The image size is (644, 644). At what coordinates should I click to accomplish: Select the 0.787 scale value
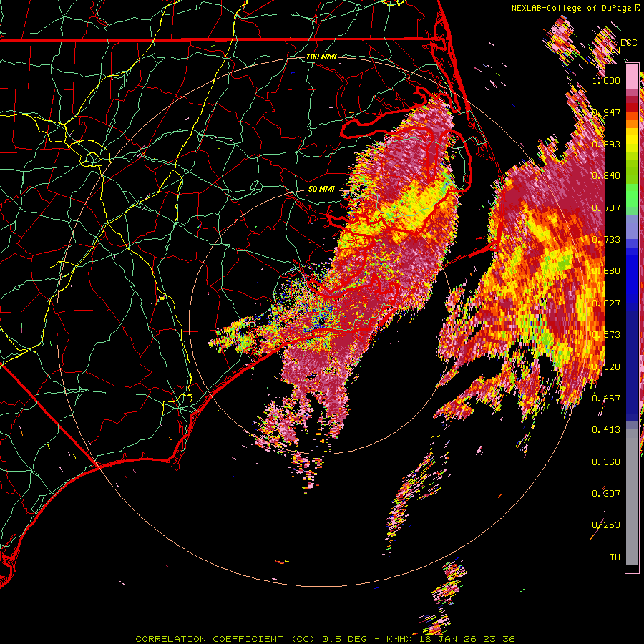(x=606, y=208)
